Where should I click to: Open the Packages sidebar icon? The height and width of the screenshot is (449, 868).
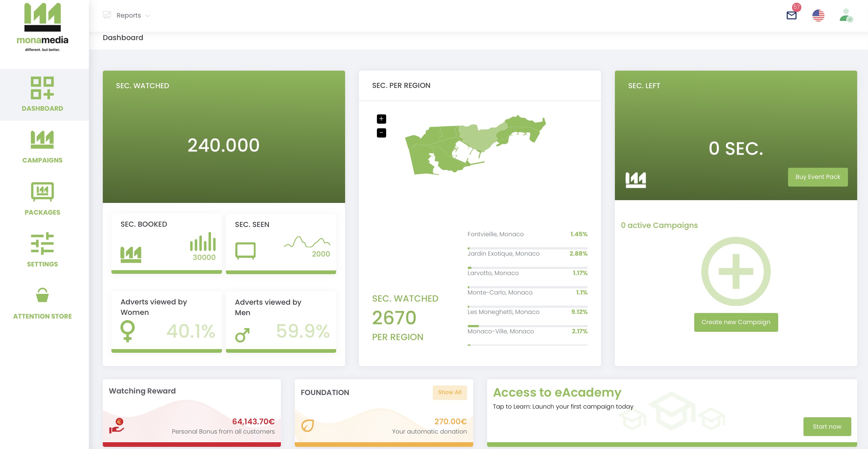[42, 192]
